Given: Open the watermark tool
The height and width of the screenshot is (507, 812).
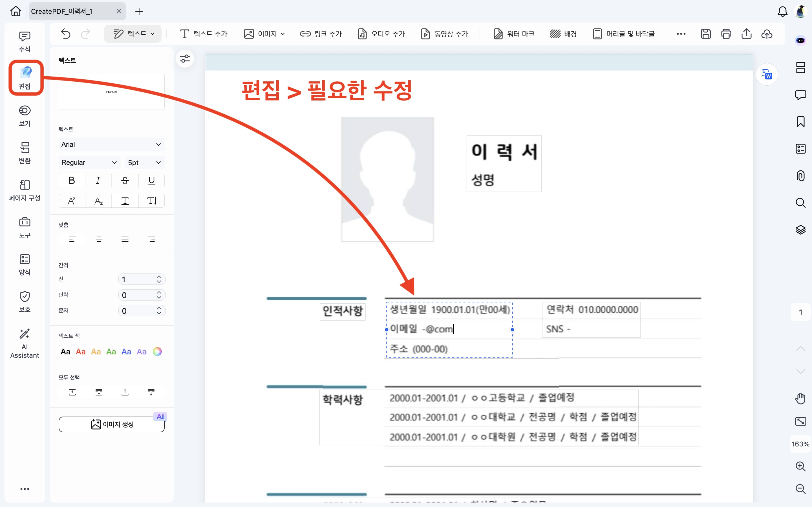Looking at the screenshot, I should pos(514,34).
